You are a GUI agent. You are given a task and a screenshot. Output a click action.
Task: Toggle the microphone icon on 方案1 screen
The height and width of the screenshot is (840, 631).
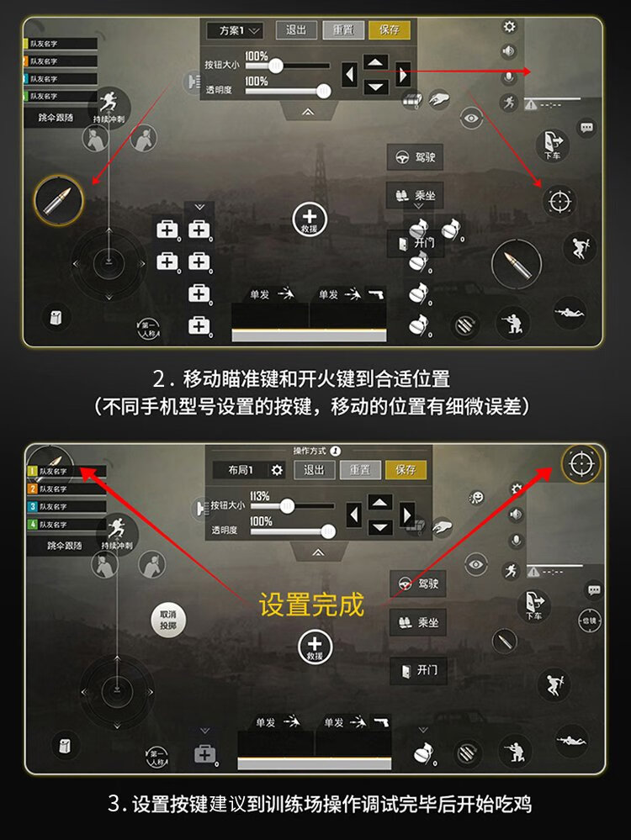click(x=509, y=77)
